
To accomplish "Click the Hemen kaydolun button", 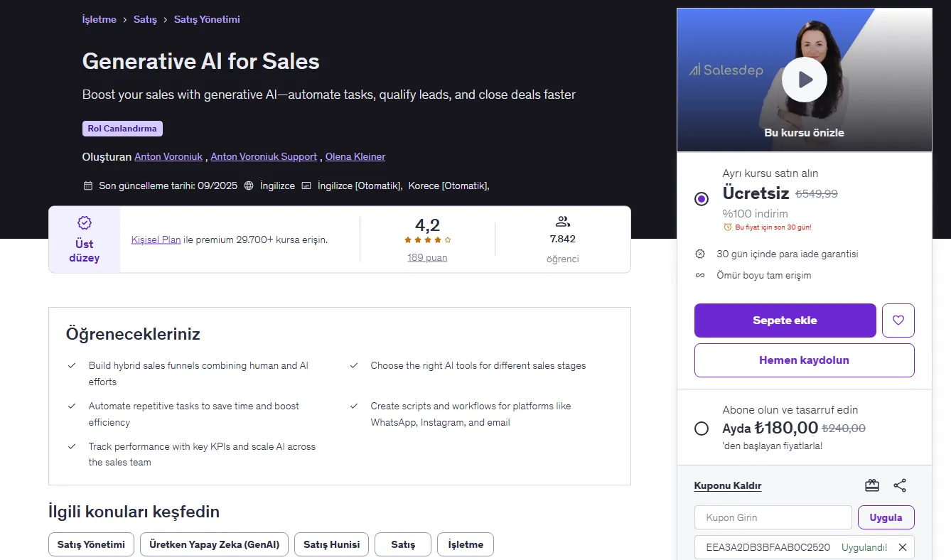I will pos(805,360).
